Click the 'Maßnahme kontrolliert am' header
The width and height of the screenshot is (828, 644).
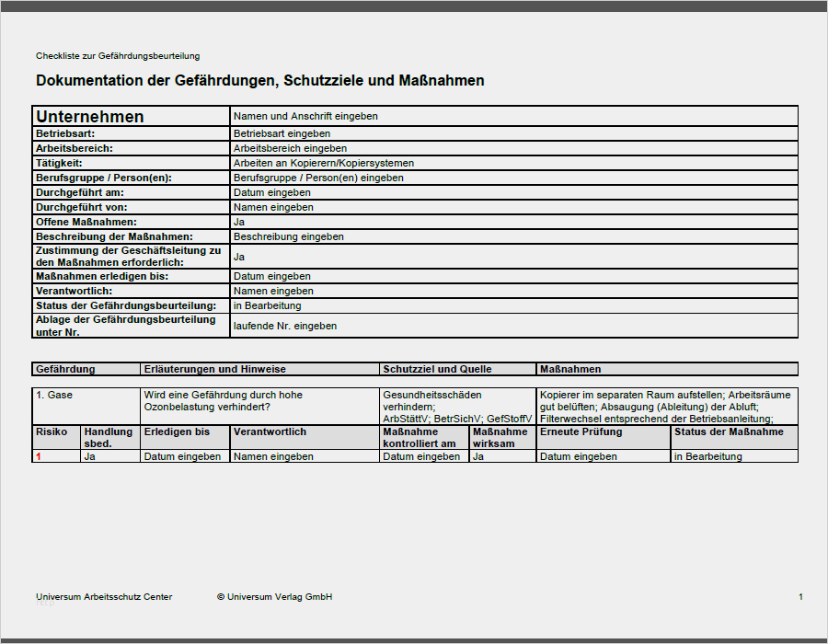[424, 438]
